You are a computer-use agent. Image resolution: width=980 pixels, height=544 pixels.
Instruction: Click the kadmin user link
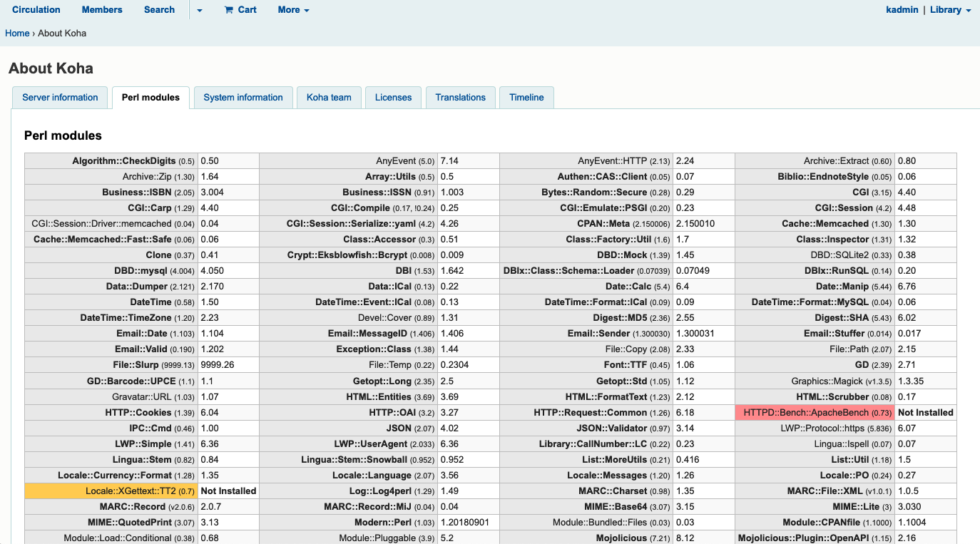pyautogui.click(x=902, y=10)
